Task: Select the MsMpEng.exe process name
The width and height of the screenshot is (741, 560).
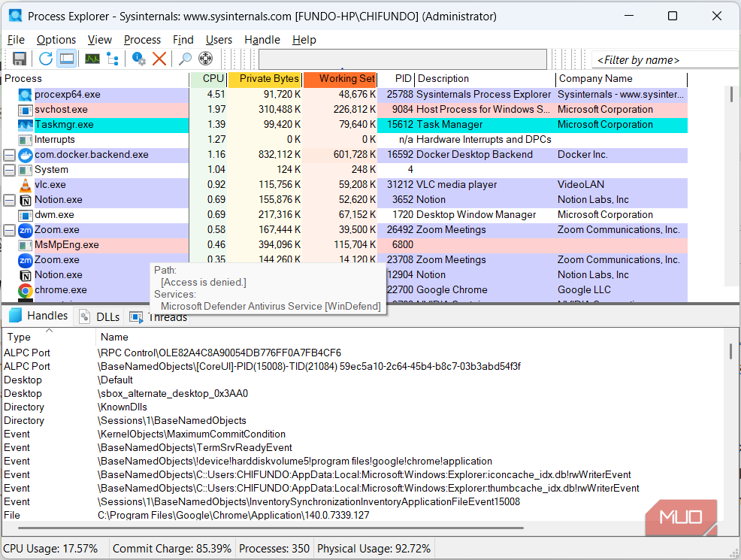Action: 67,245
